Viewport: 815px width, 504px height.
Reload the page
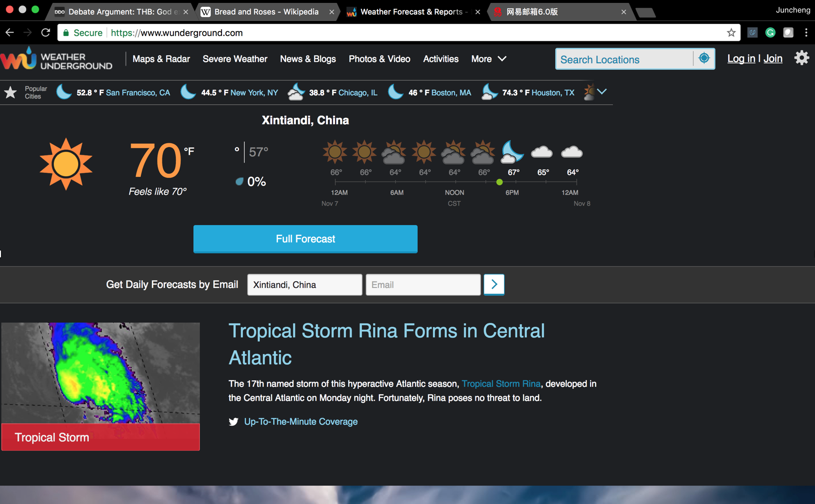pyautogui.click(x=46, y=33)
